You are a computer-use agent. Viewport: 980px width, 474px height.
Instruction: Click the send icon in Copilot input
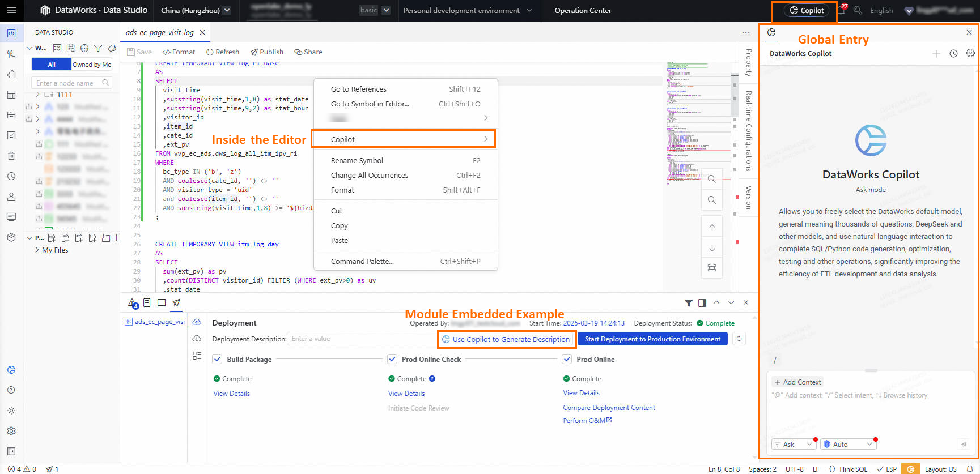pos(964,444)
